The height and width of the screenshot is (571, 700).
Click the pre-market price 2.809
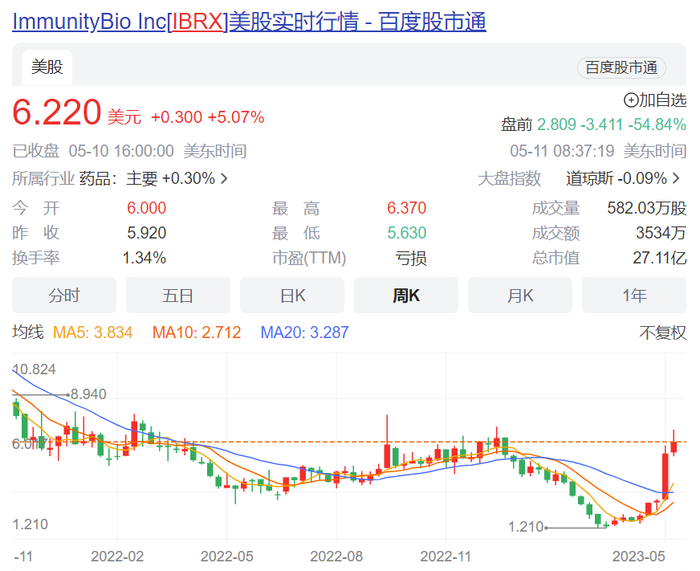pos(556,125)
